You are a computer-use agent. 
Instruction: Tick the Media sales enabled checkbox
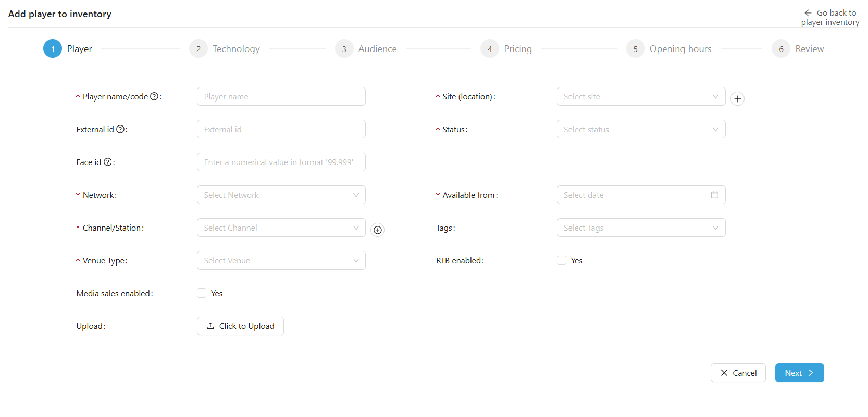coord(202,293)
